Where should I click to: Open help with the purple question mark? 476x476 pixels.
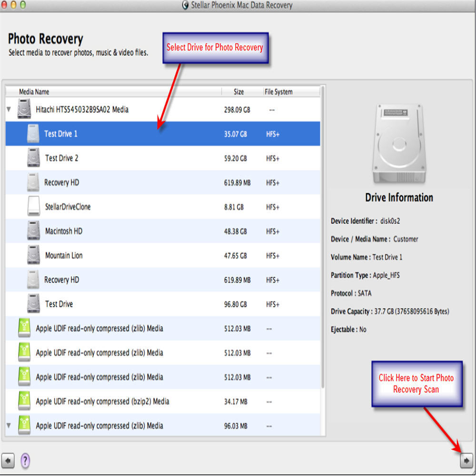pos(25,460)
